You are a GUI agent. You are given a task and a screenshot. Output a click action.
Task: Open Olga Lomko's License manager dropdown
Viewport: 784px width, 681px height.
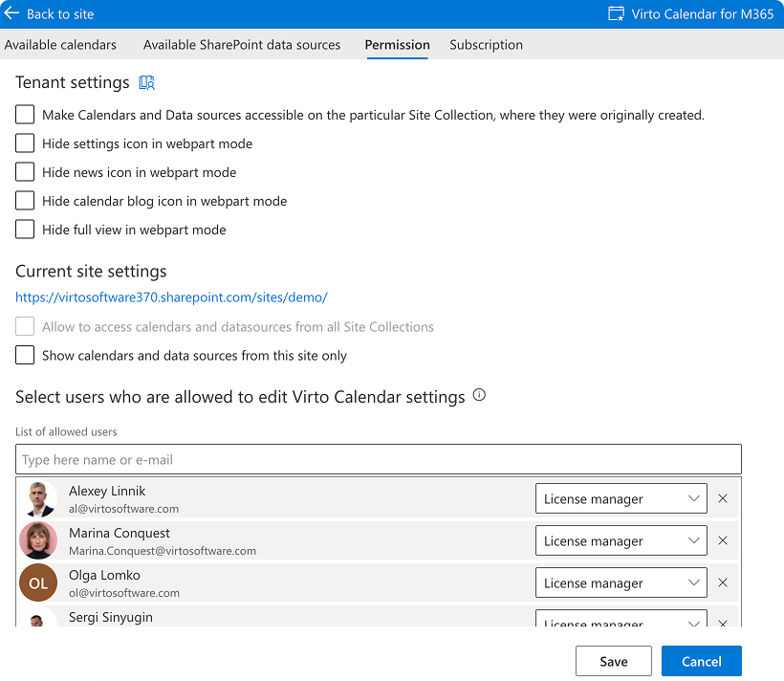point(621,582)
